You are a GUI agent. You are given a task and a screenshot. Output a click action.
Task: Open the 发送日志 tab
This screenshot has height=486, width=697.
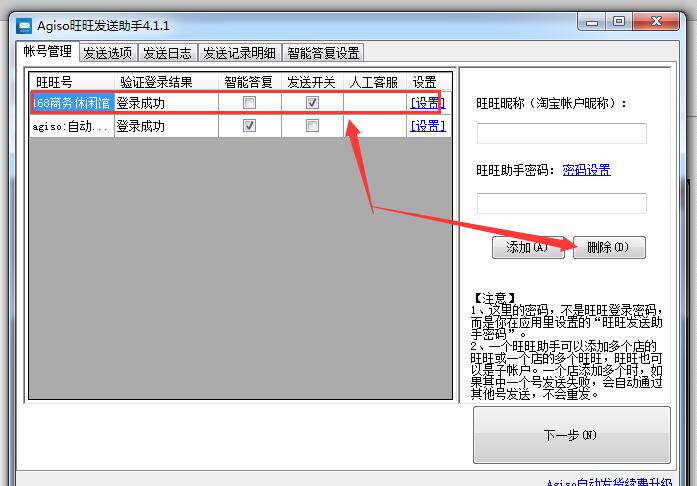168,53
